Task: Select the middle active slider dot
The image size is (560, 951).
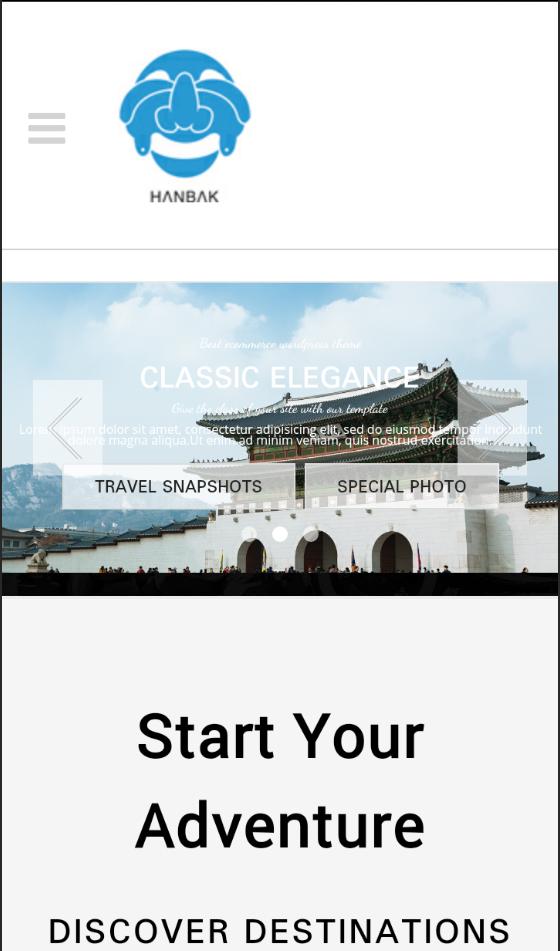Action: pyautogui.click(x=280, y=534)
